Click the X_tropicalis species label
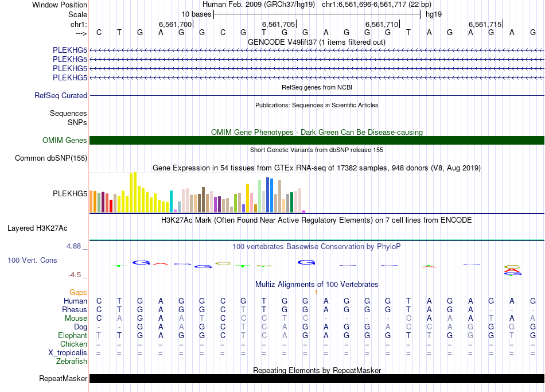The width and height of the screenshot is (545, 392). click(68, 352)
